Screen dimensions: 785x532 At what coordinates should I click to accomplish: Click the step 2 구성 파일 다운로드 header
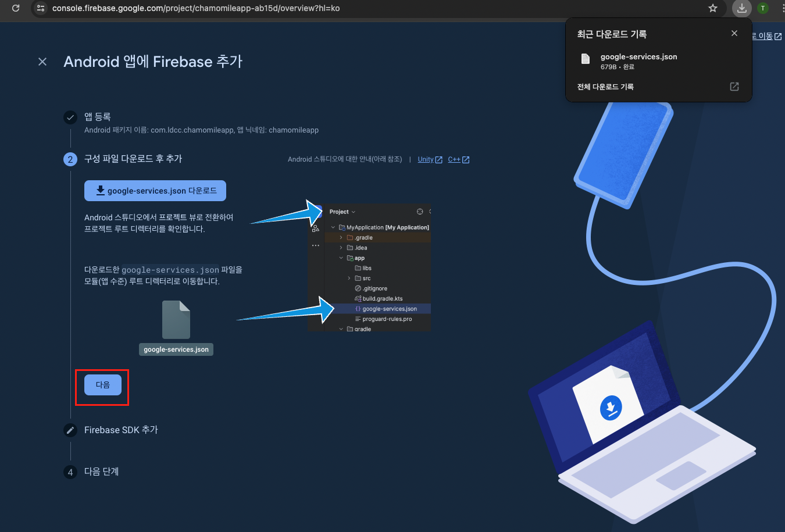(x=133, y=159)
